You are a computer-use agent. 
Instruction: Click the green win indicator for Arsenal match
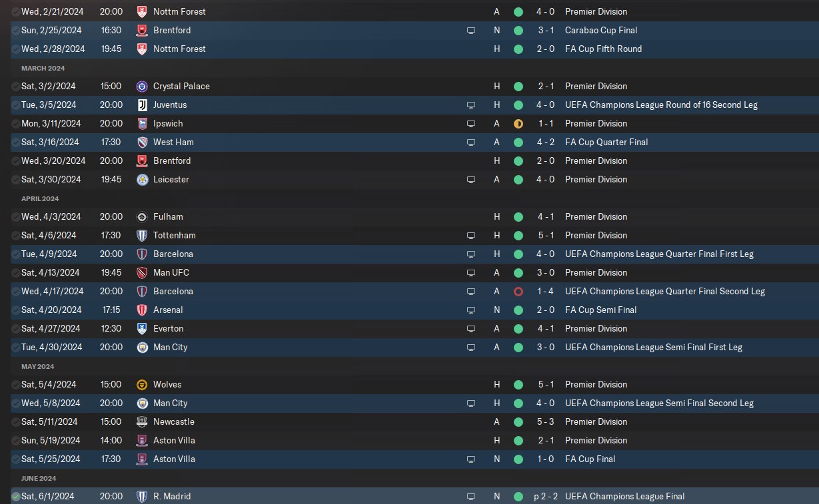click(518, 310)
